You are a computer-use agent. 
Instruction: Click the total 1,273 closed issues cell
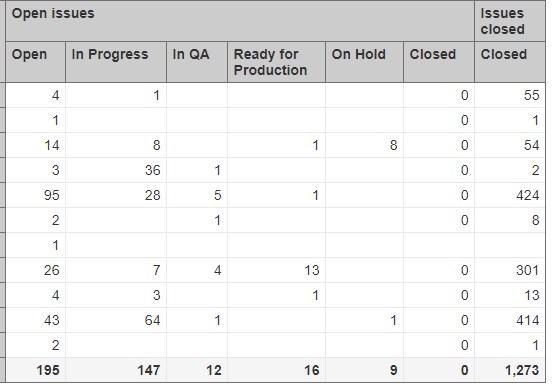point(510,370)
